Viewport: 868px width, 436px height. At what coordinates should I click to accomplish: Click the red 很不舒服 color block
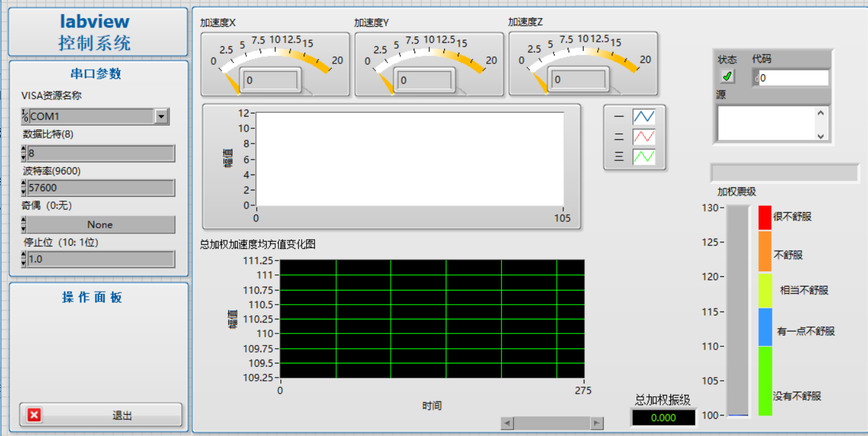[x=765, y=217]
